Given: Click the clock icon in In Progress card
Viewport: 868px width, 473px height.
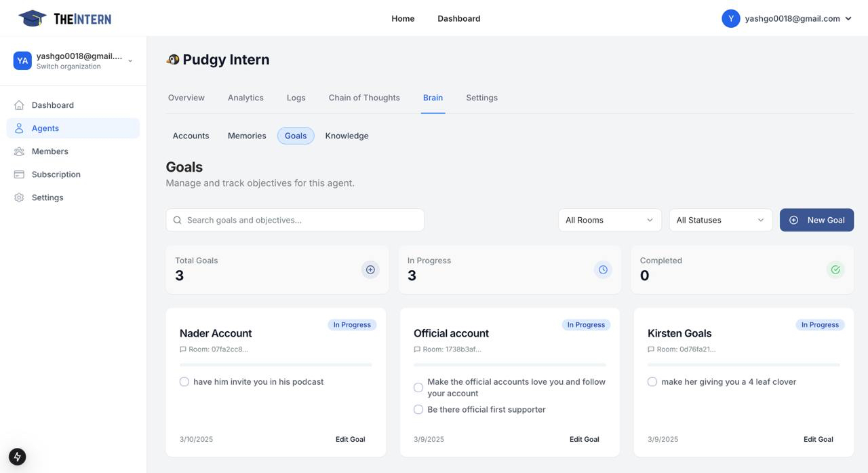Looking at the screenshot, I should (603, 270).
